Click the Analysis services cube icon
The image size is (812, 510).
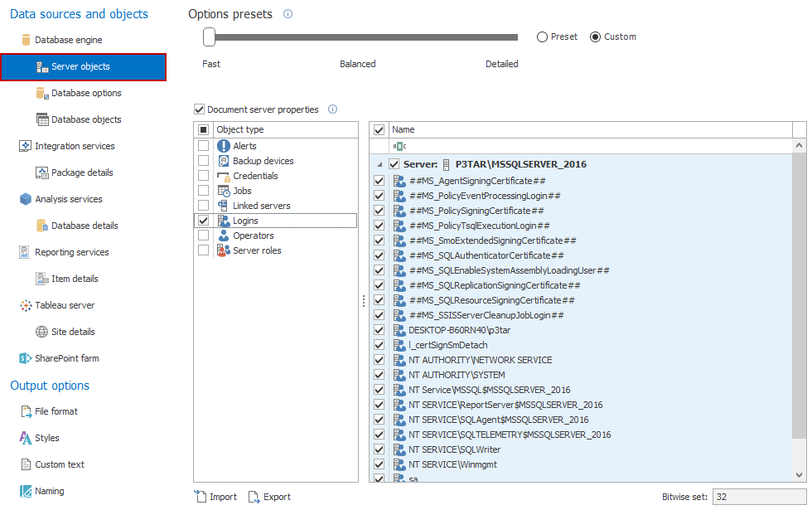tap(26, 199)
